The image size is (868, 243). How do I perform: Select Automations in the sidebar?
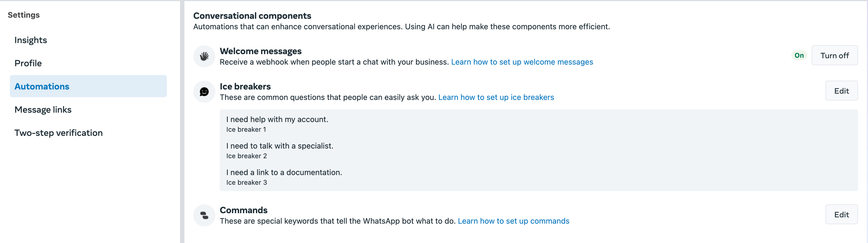pos(42,87)
